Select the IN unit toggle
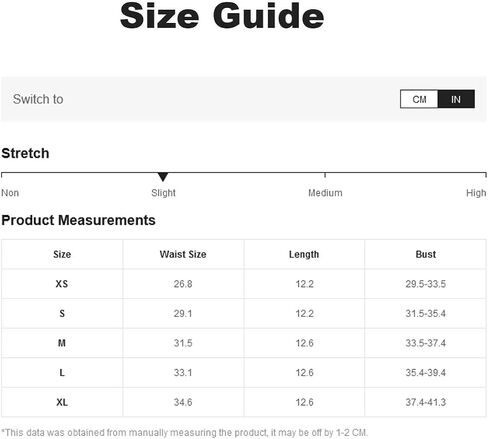The image size is (488, 439). tap(456, 99)
